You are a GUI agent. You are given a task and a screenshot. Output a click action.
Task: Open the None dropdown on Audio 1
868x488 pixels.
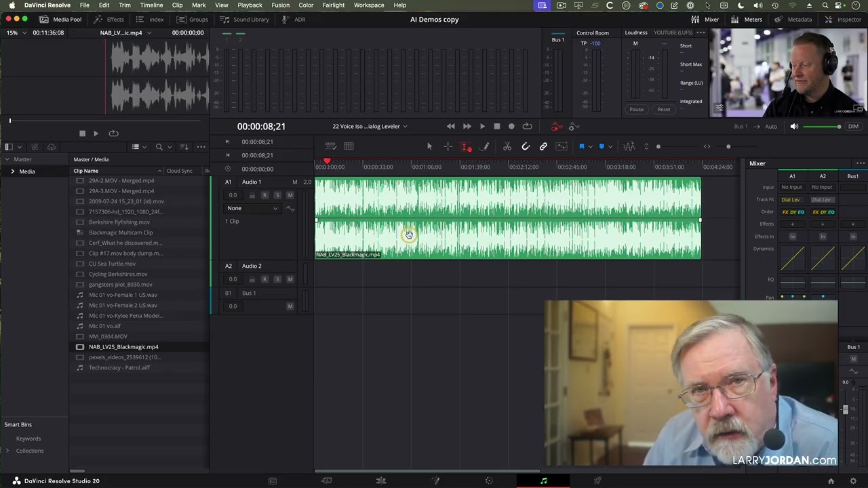coord(252,208)
